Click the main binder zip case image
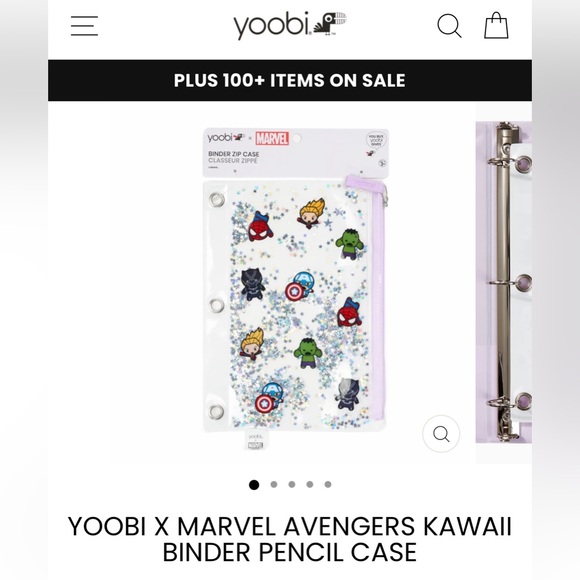 pos(296,289)
